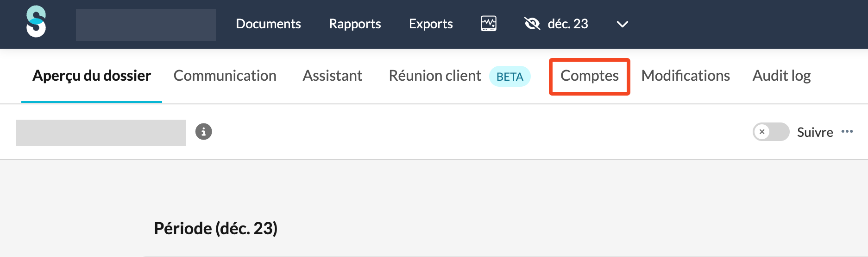Click the info icon beside the grey box
Image resolution: width=868 pixels, height=257 pixels.
tap(203, 132)
